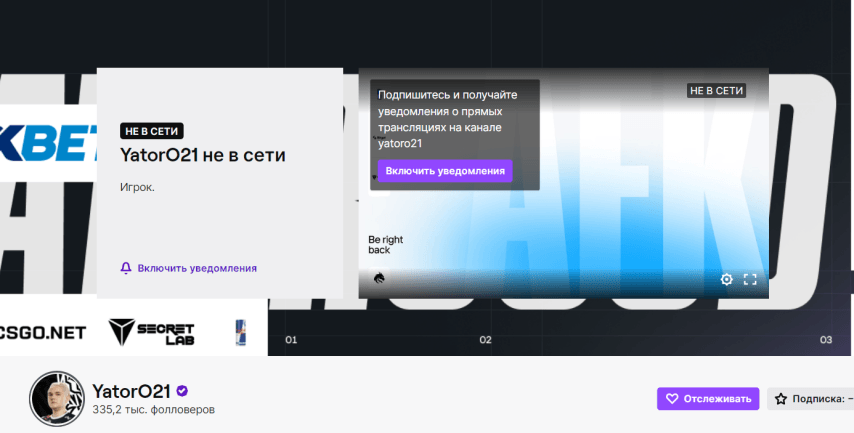Click the Be right back text in player
This screenshot has height=433, width=854.
(386, 245)
